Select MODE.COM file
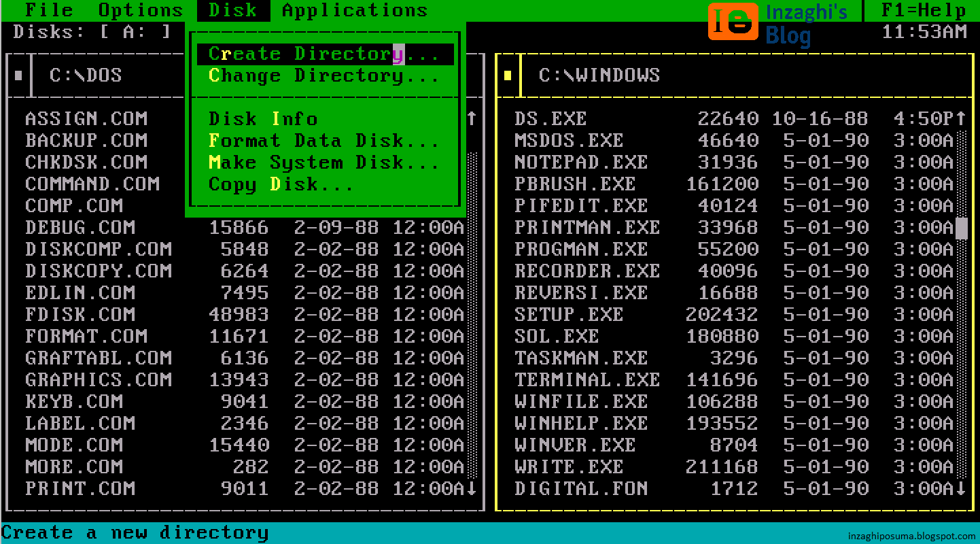 tap(245, 445)
